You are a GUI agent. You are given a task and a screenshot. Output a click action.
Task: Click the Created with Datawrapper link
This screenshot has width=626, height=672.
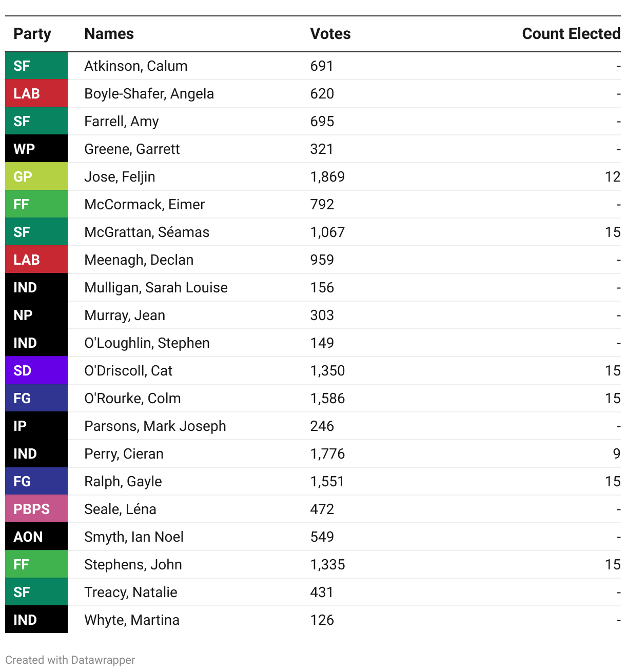[x=70, y=660]
